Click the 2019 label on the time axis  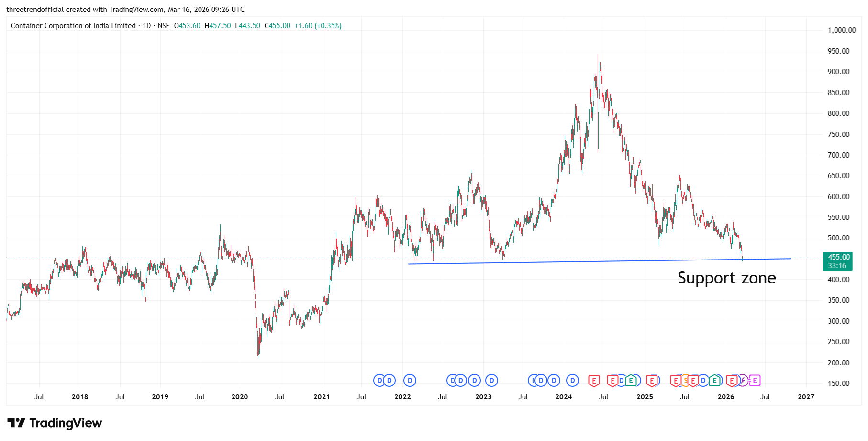(160, 397)
